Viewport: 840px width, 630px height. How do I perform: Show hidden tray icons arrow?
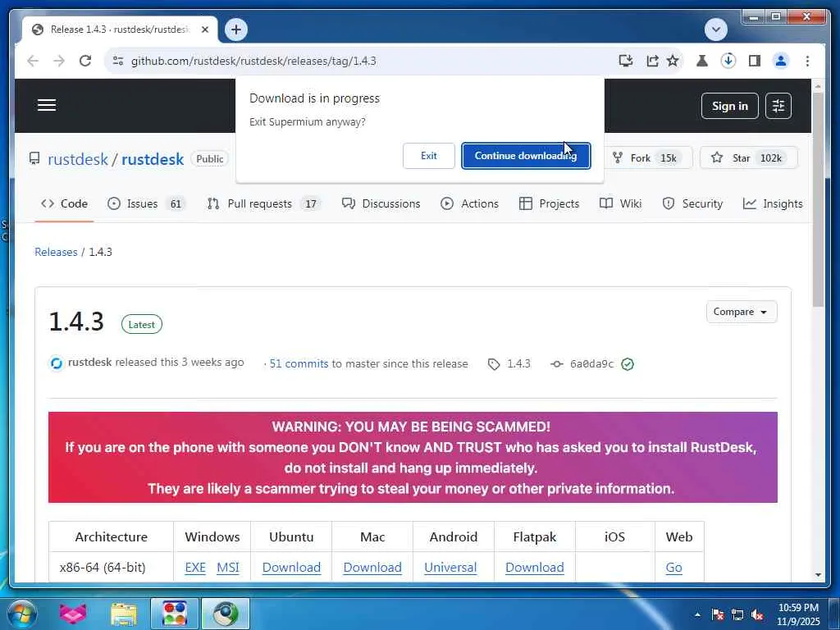[697, 614]
